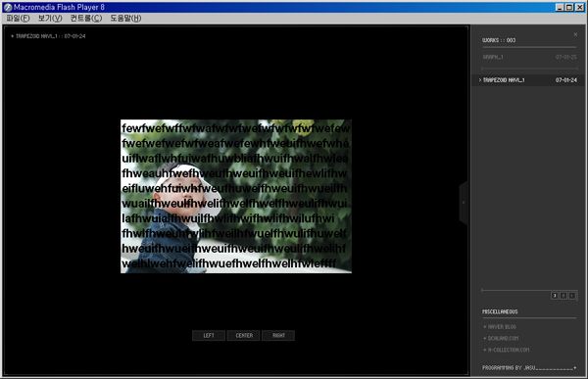The image size is (588, 379).
Task: Open the DCINLAND.COM link
Action: click(x=501, y=338)
